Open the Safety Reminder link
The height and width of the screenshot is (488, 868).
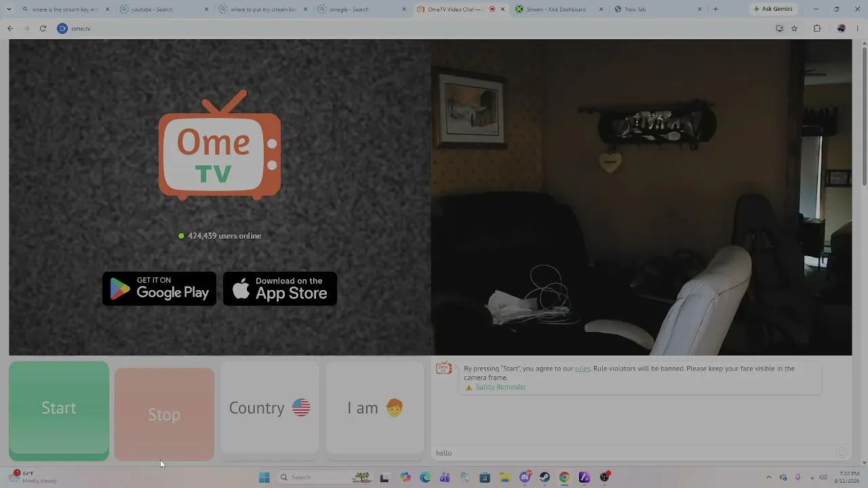click(500, 387)
